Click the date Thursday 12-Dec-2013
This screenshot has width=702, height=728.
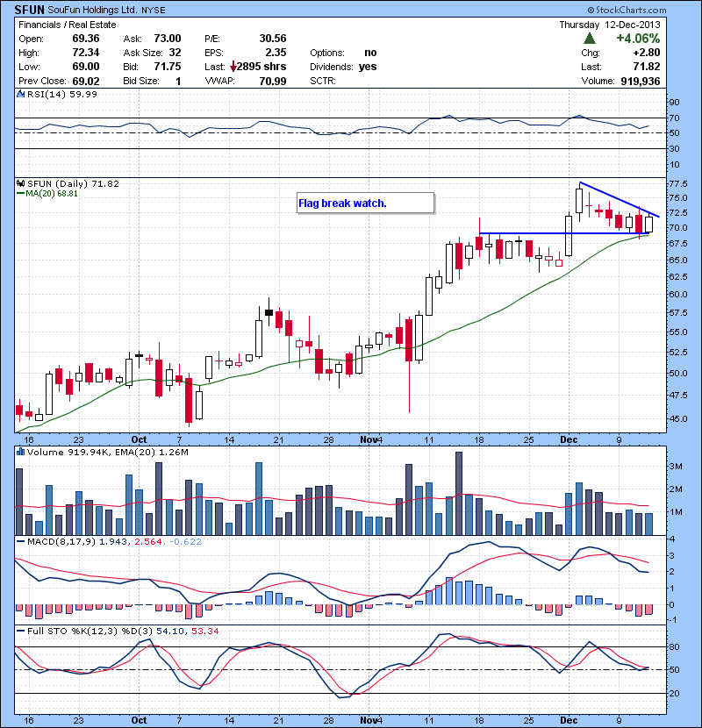tap(610, 25)
